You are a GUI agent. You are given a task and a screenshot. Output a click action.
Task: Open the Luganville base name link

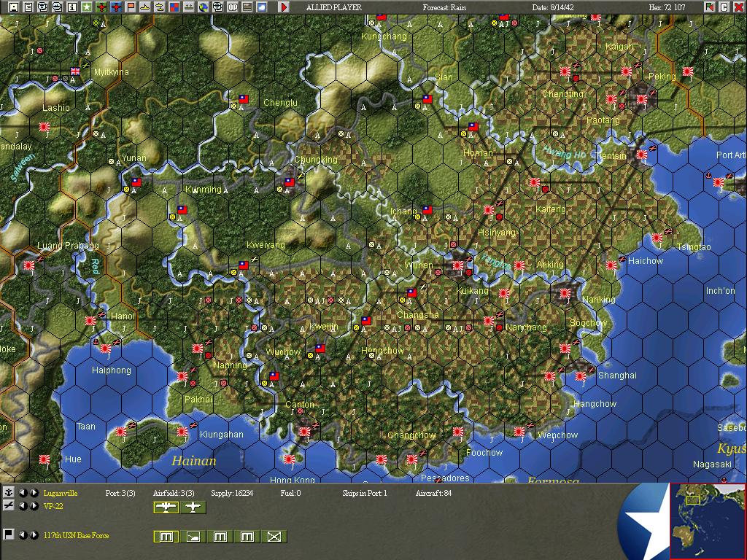click(x=61, y=493)
